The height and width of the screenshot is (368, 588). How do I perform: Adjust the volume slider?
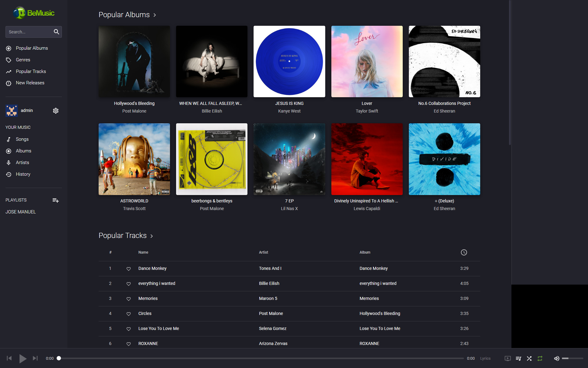pos(572,358)
